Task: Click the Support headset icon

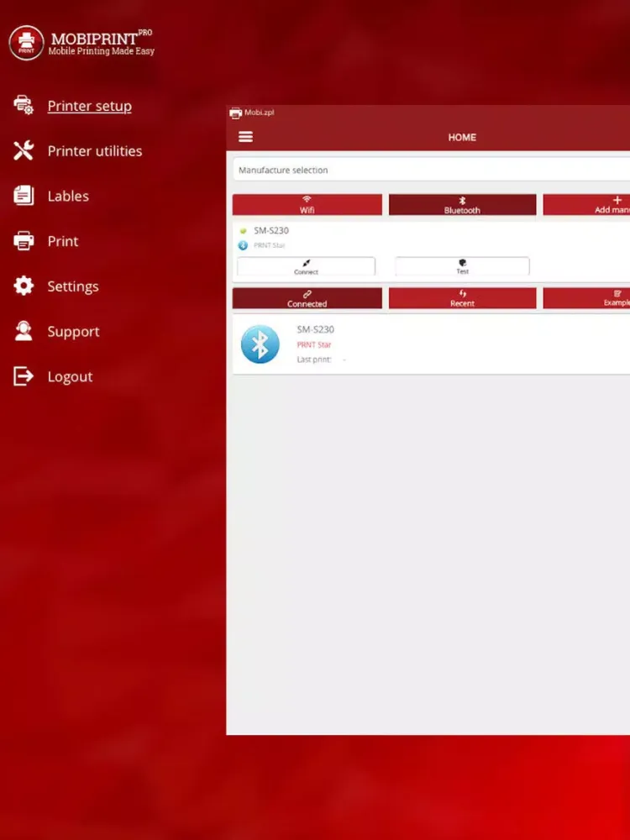Action: click(24, 330)
